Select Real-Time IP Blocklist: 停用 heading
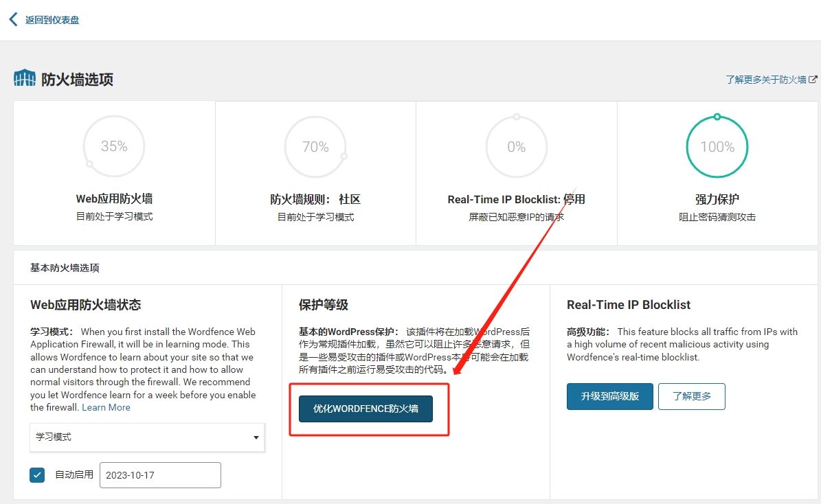 [516, 199]
